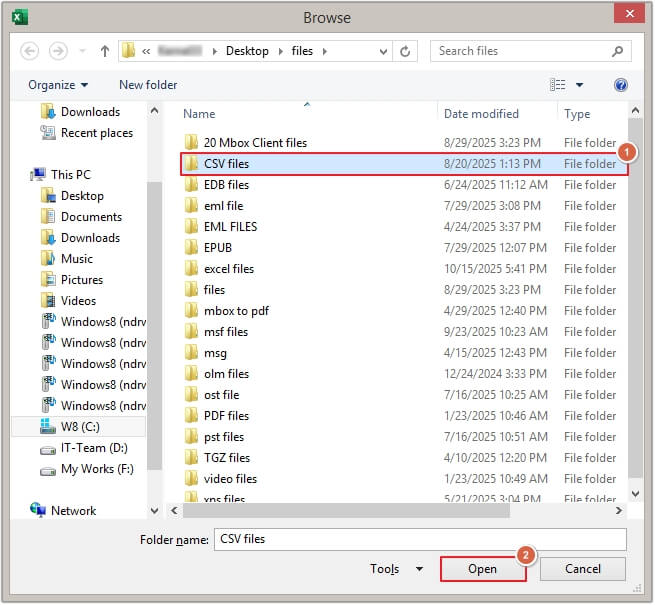The image size is (655, 605).
Task: Open the Tools dropdown menu
Action: coord(396,569)
